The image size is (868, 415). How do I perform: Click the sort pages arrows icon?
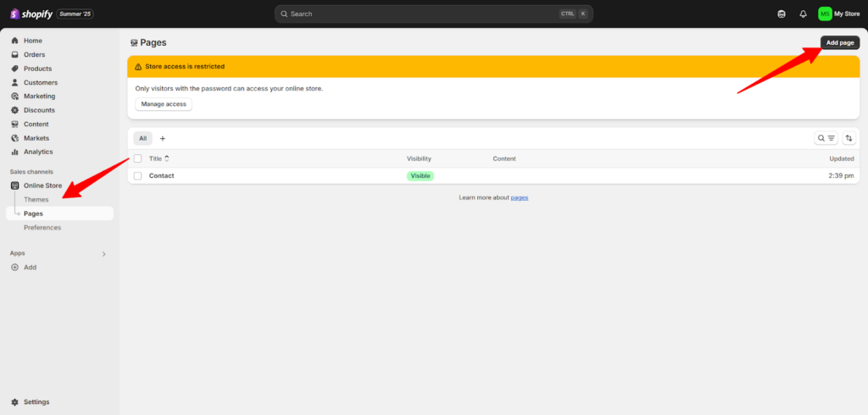pyautogui.click(x=849, y=138)
